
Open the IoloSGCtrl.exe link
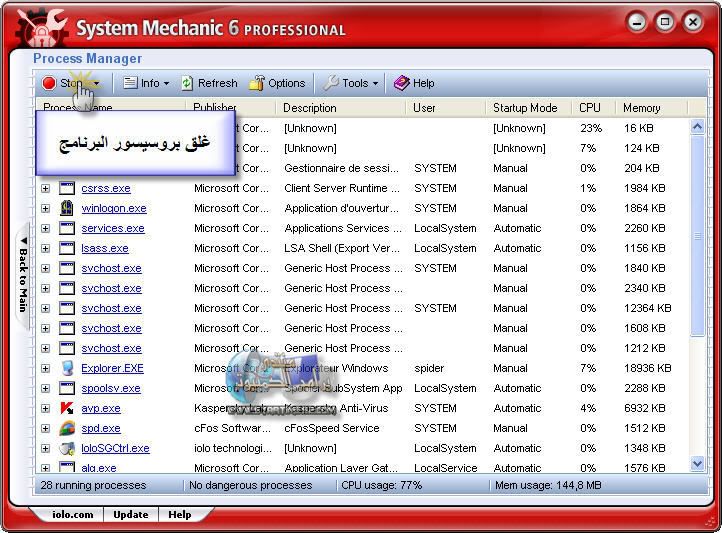(x=116, y=448)
